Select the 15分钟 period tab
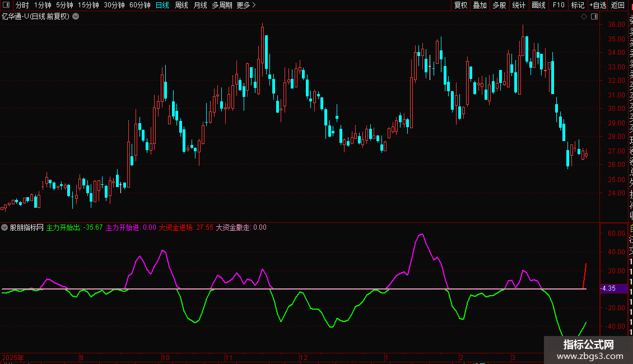The image size is (633, 364). point(89,5)
